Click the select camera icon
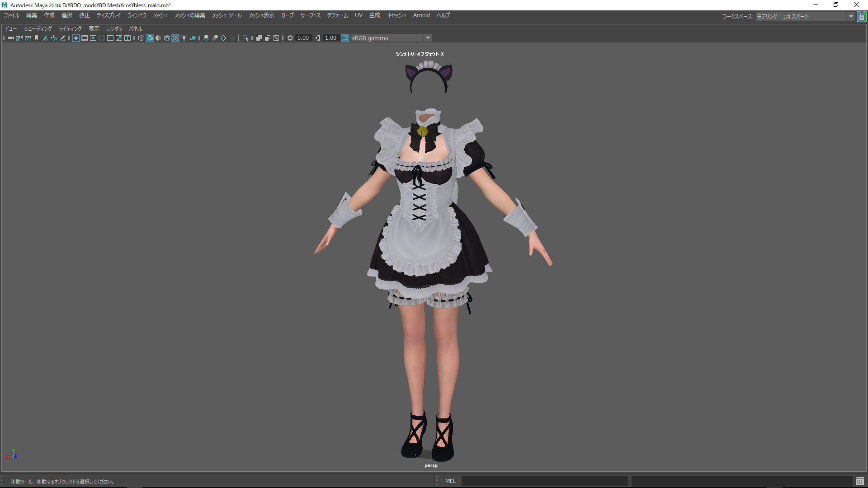The width and height of the screenshot is (868, 488). 10,38
